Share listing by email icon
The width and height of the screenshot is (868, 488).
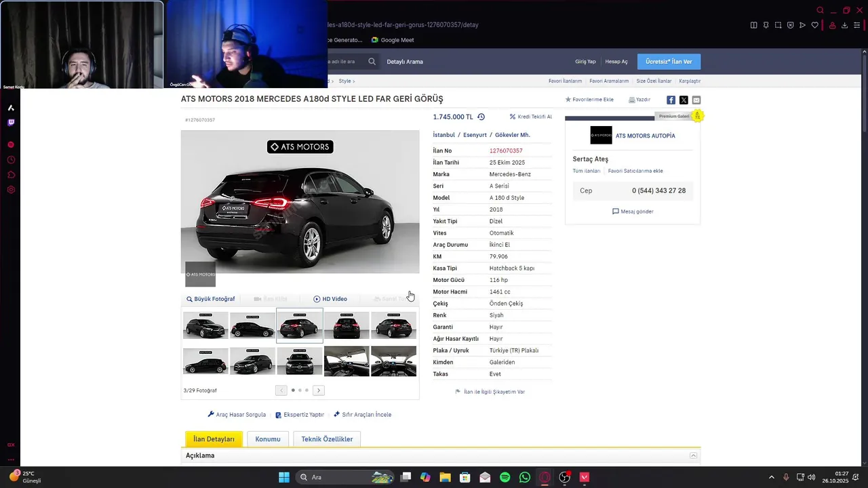(x=696, y=100)
